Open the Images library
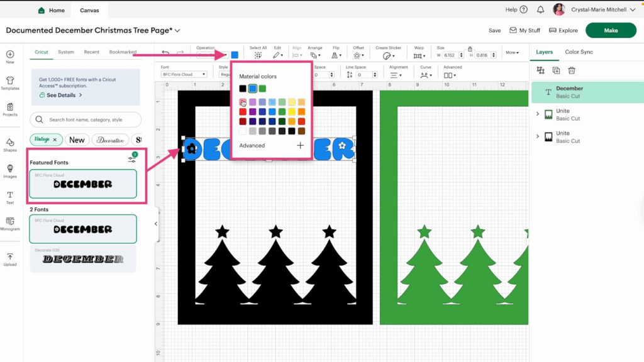The width and height of the screenshot is (644, 362). click(10, 168)
